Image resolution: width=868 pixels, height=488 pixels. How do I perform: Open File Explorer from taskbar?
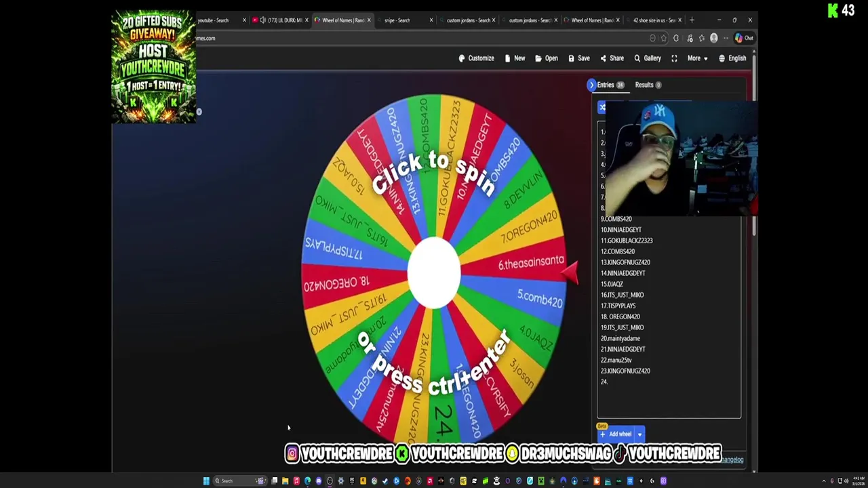click(x=285, y=481)
